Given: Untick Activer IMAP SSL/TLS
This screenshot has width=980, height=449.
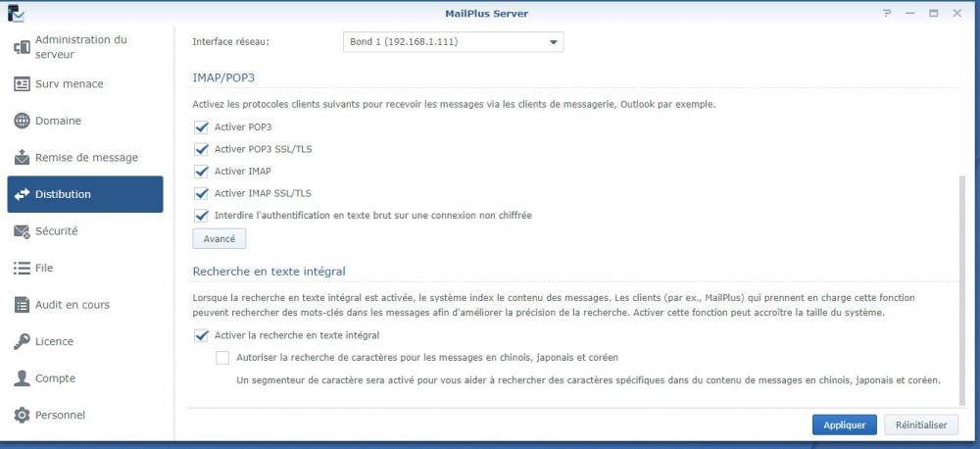Looking at the screenshot, I should click(x=201, y=193).
